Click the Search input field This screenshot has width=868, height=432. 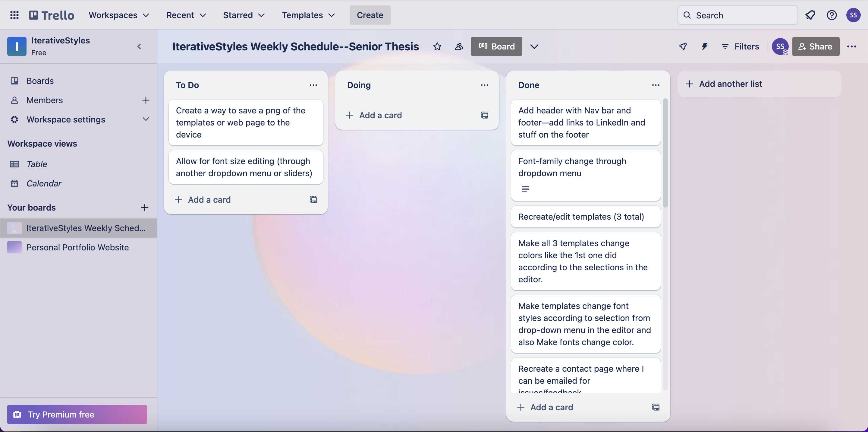coord(737,15)
